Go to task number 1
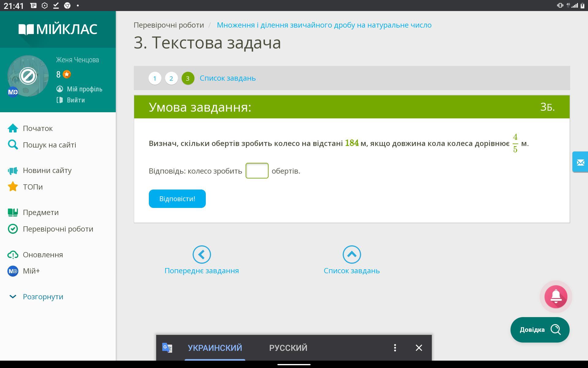The height and width of the screenshot is (368, 588). tap(155, 78)
